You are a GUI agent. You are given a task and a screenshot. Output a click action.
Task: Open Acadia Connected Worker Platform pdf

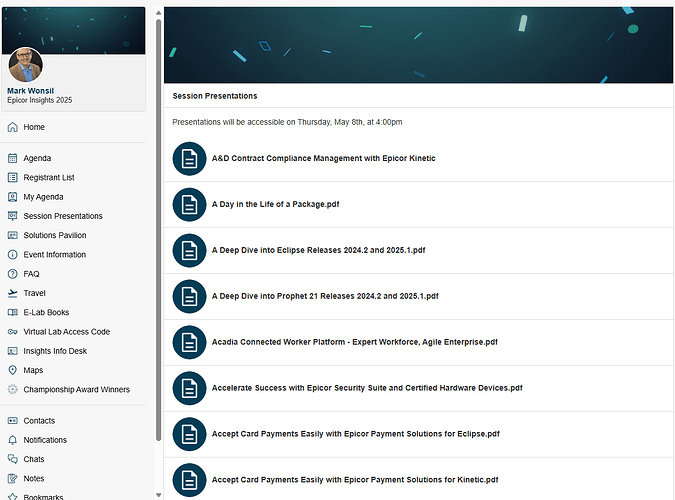[355, 342]
